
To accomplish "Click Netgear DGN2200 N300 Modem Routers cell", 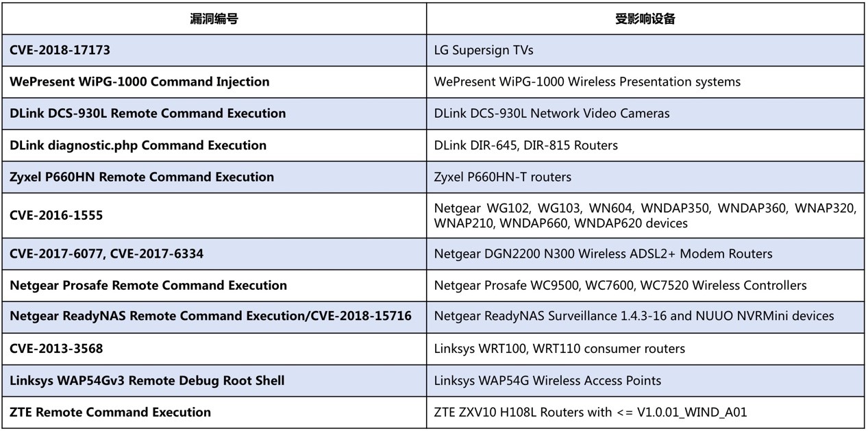I will point(645,254).
